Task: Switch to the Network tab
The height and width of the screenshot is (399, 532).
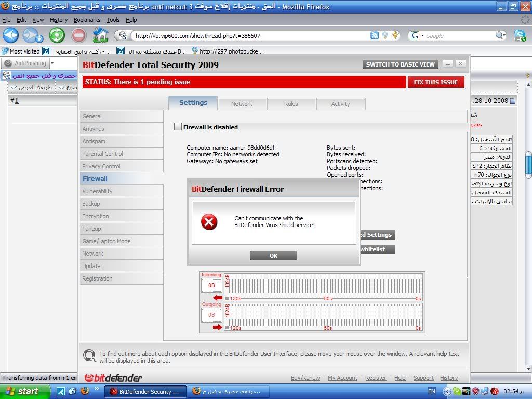Action: click(242, 104)
